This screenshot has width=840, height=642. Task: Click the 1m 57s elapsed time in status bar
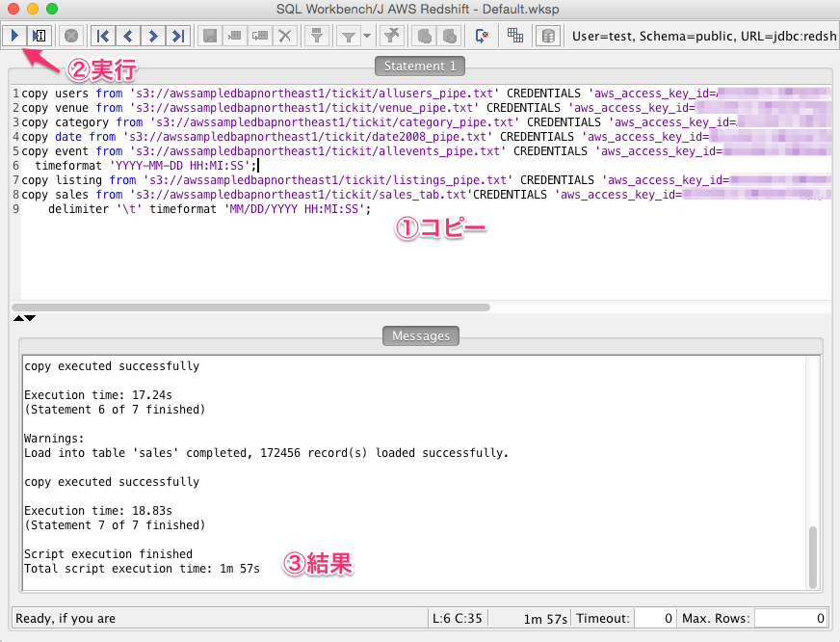[545, 619]
